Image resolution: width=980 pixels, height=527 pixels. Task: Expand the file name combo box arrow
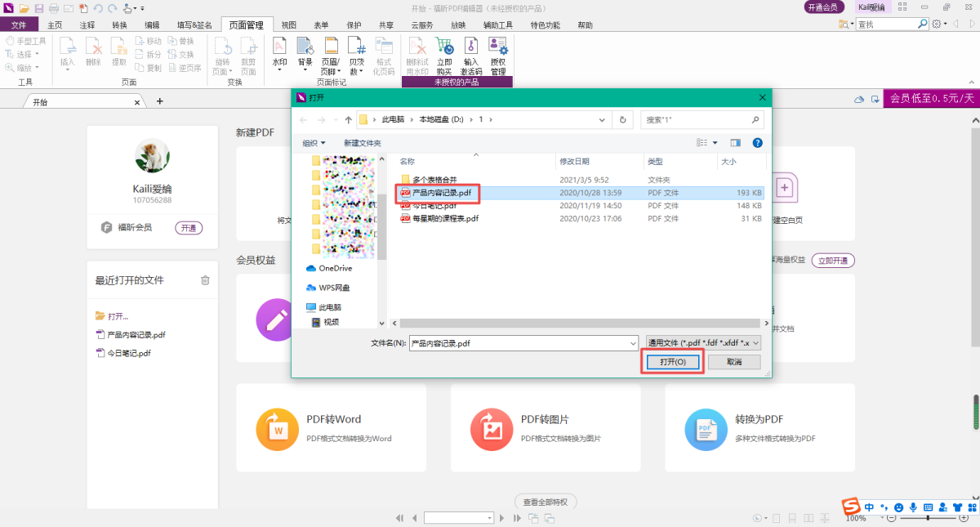click(x=632, y=343)
